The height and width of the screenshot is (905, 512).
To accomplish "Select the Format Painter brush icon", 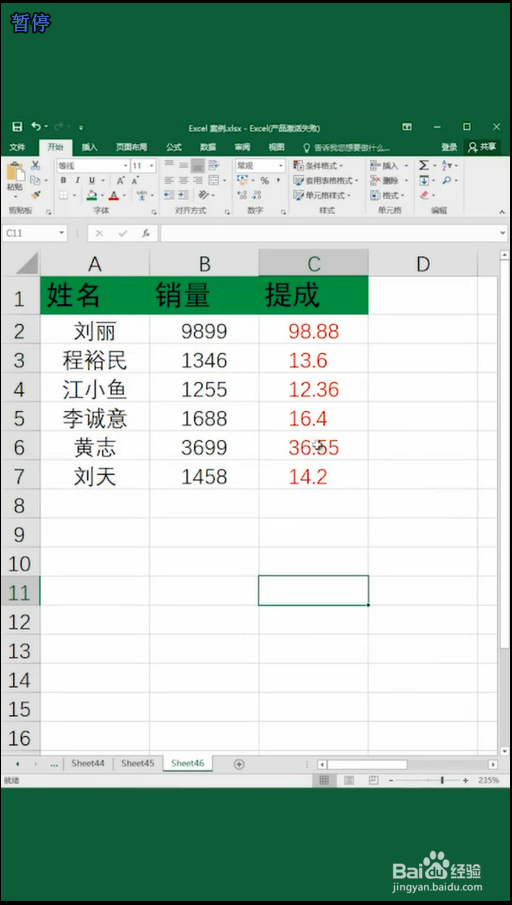I will point(35,195).
